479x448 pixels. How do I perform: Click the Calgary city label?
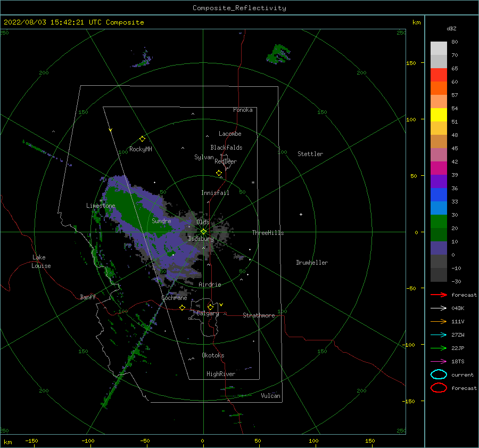click(x=208, y=313)
